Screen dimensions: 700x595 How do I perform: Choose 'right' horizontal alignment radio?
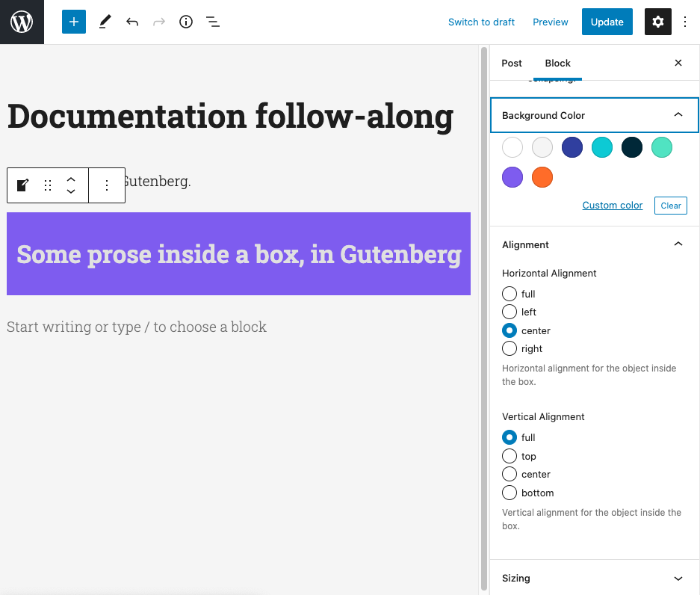[x=509, y=348]
